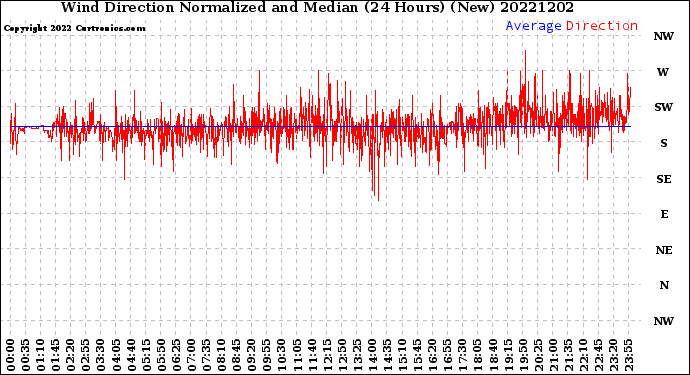The image size is (690, 375).
Task: Click the '23:55' time axis label
Action: click(x=628, y=355)
